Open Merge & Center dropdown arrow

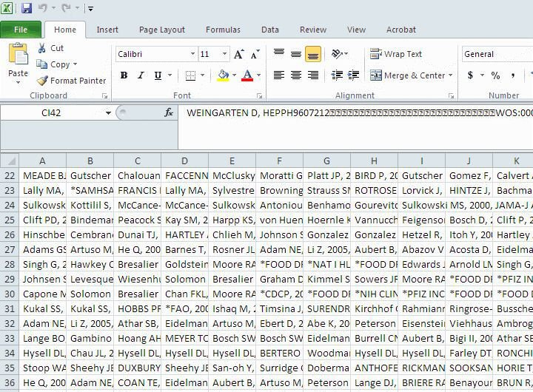pos(450,75)
